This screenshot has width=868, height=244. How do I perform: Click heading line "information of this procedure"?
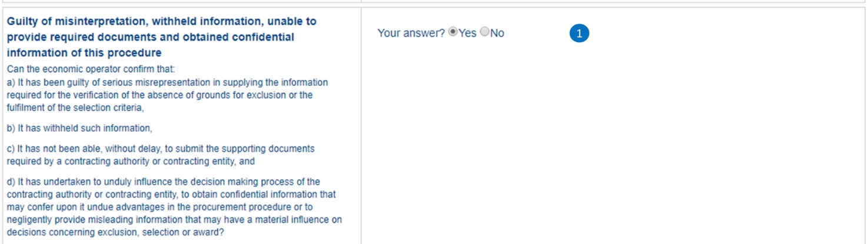[x=84, y=53]
